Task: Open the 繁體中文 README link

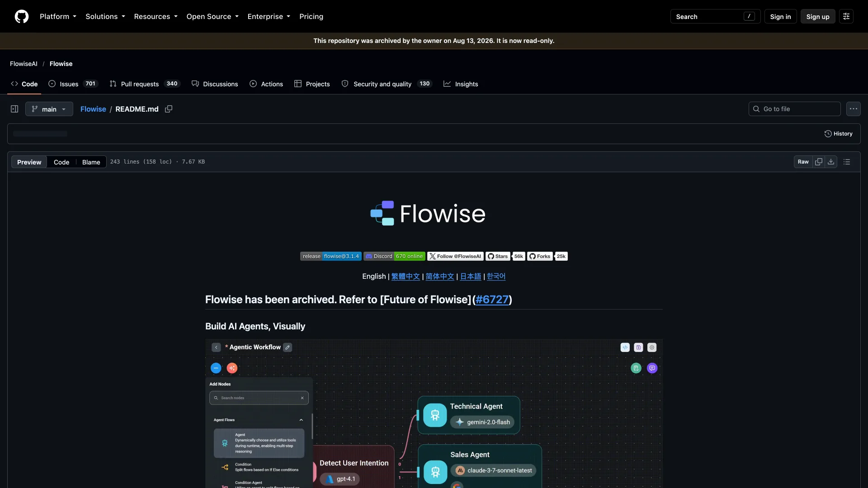Action: coord(406,277)
